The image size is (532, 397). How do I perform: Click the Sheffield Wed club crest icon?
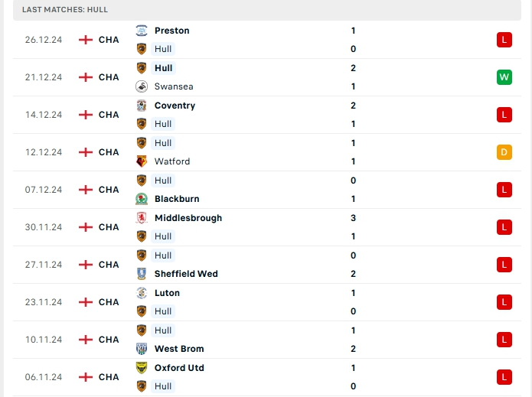(142, 274)
